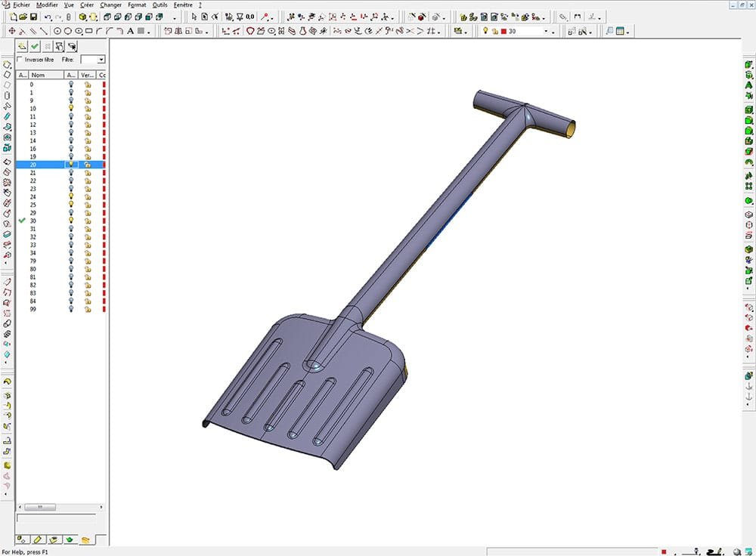Viewport: 756px width, 556px height.
Task: Click the green checkmark in layer panel
Action: [35, 47]
